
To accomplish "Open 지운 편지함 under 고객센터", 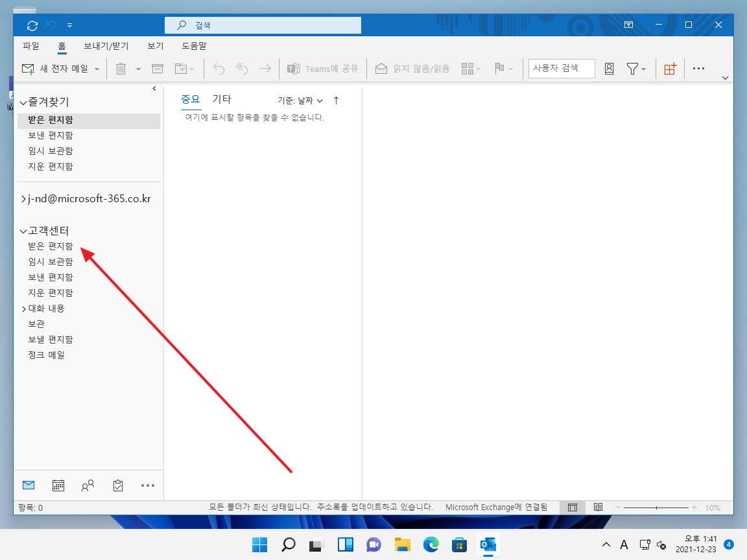I will click(x=51, y=293).
